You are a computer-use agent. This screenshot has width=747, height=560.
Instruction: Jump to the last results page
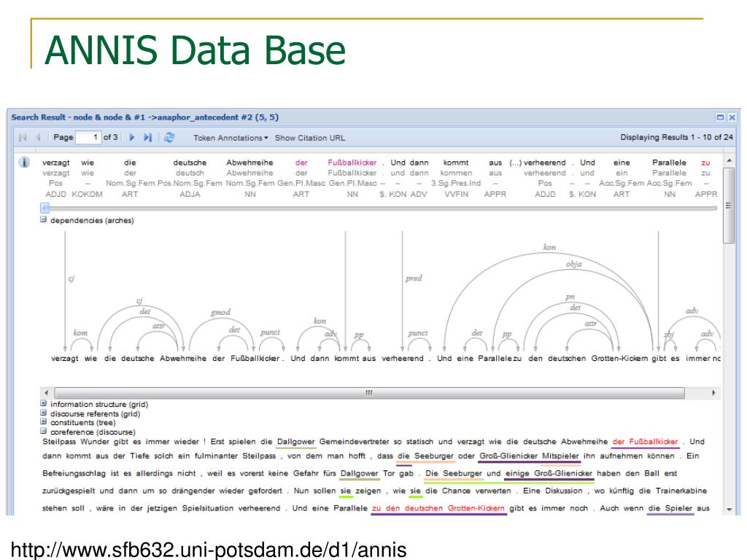147,138
